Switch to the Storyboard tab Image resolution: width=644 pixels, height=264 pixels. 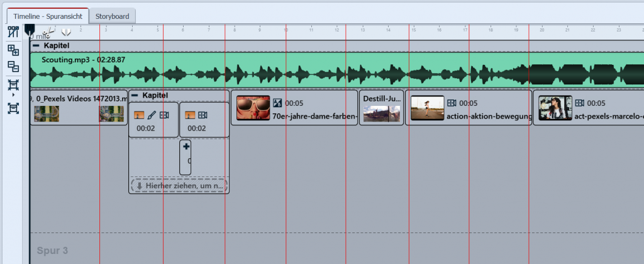(112, 16)
